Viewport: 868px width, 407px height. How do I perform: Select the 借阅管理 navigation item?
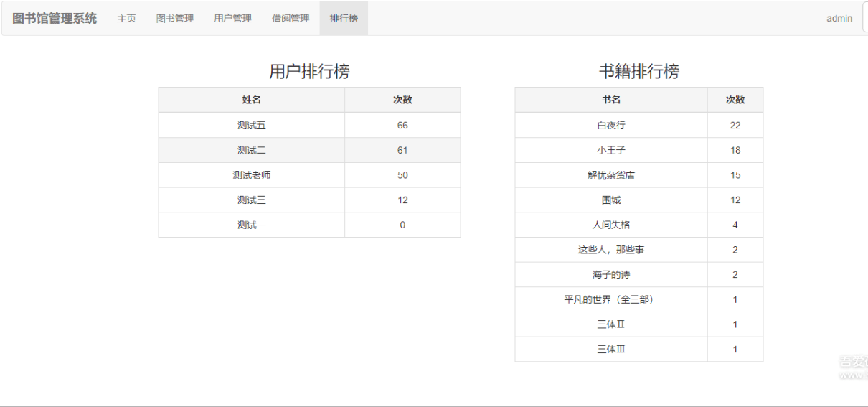(x=291, y=19)
